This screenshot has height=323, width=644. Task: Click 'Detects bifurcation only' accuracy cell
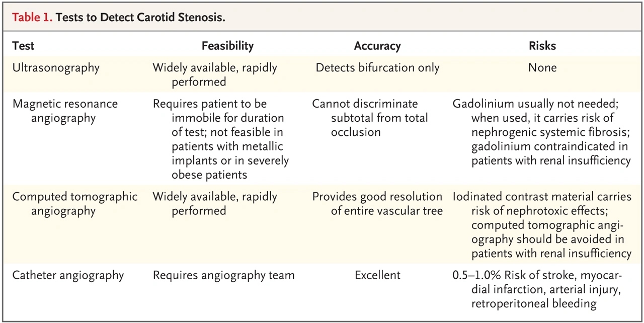coord(377,68)
